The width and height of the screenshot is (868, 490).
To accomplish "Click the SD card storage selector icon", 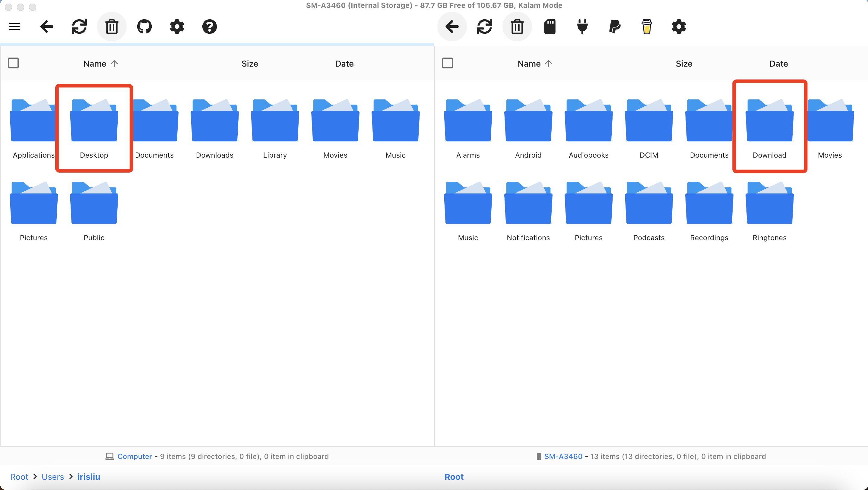I will 550,27.
